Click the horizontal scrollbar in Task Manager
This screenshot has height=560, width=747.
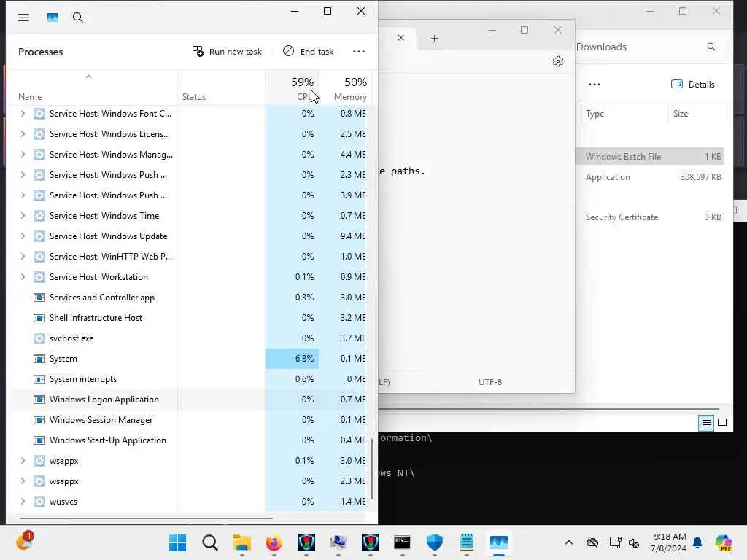click(146, 518)
